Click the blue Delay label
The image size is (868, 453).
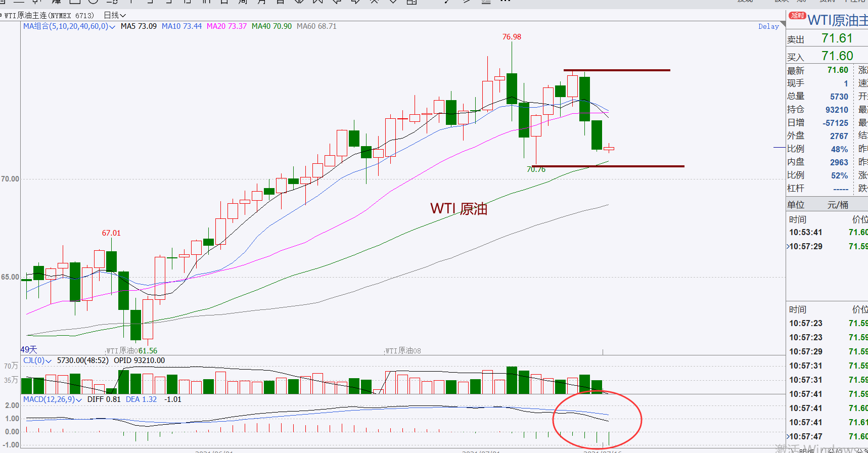tap(768, 26)
